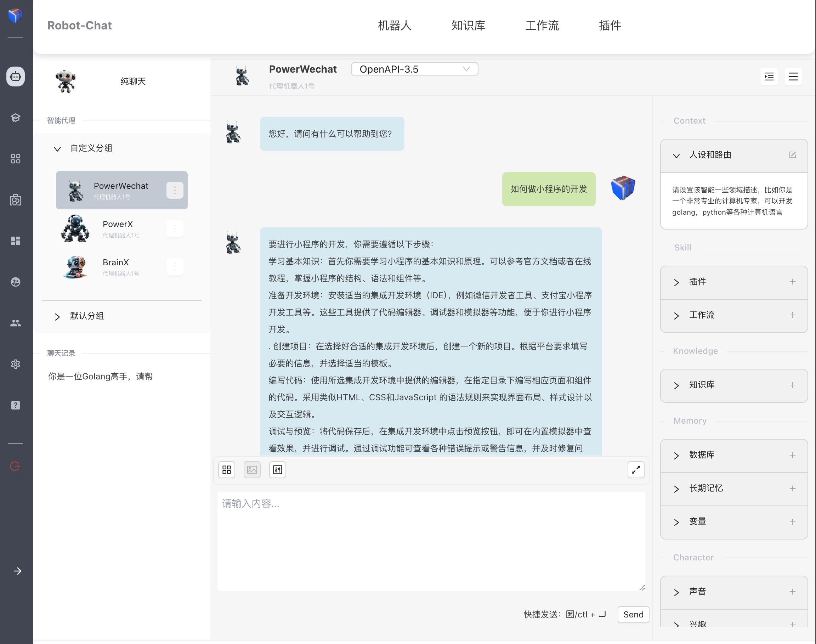
Task: Toggle the hamburger menu at top right
Action: point(793,77)
